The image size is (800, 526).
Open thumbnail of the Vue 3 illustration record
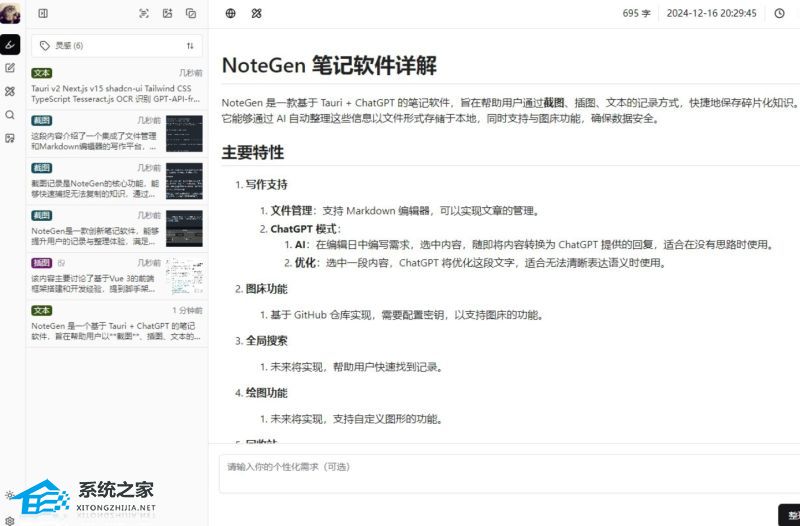click(184, 276)
